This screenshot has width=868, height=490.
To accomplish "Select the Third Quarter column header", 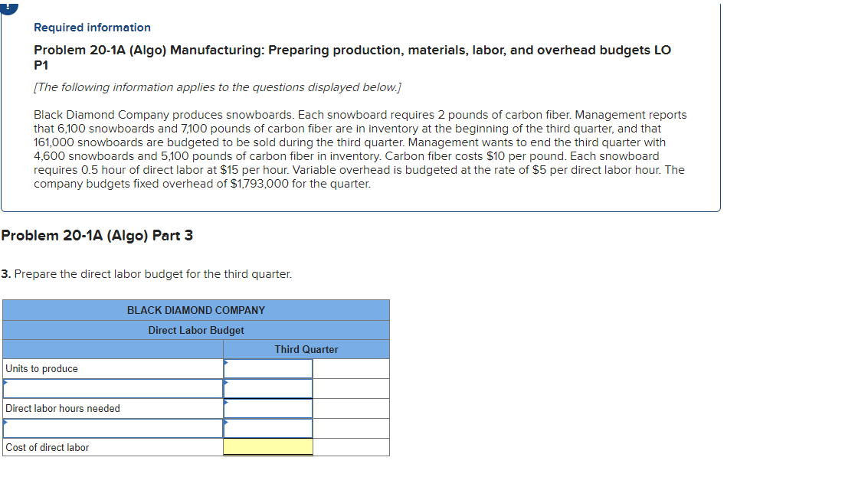I will coord(306,349).
